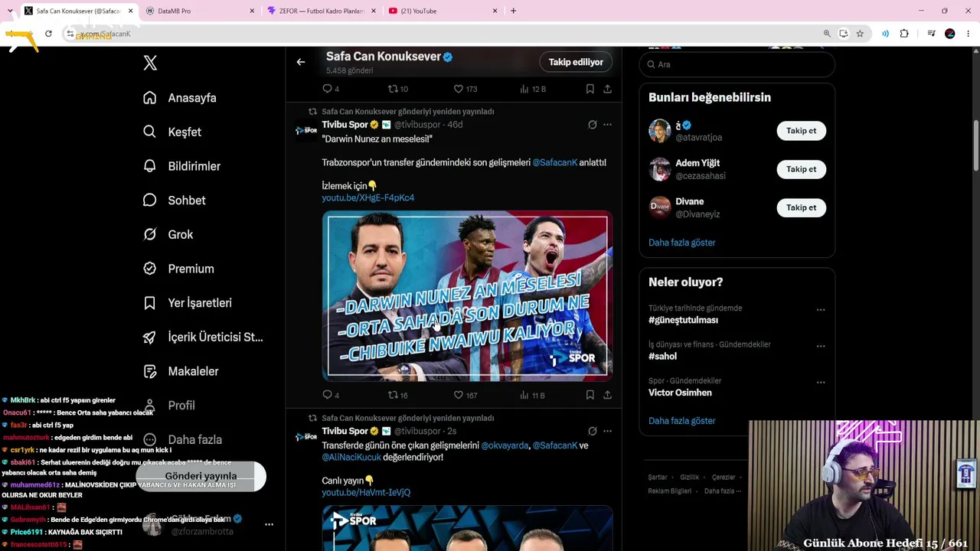Open the @okvayarda mention

pyautogui.click(x=505, y=445)
